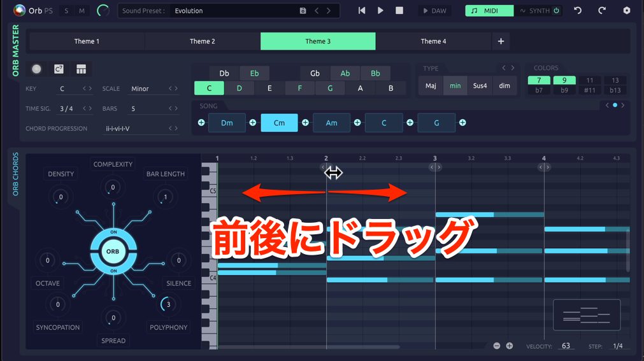Select the Dm chord in song
This screenshot has width=644, height=361.
tap(227, 123)
